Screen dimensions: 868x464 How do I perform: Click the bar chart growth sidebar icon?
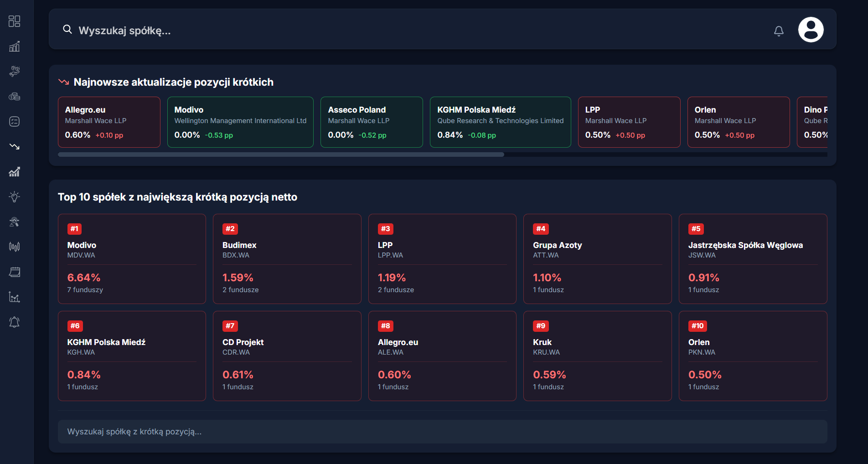15,46
